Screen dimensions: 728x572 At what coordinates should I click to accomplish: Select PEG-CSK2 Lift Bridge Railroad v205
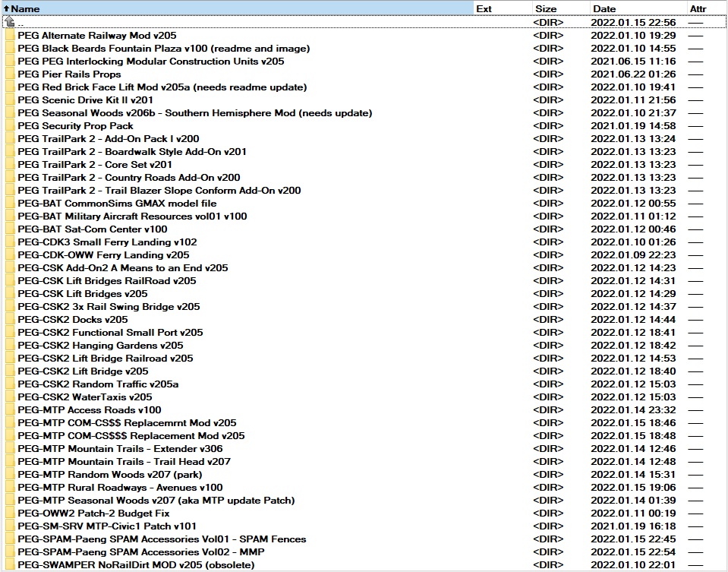coord(106,359)
